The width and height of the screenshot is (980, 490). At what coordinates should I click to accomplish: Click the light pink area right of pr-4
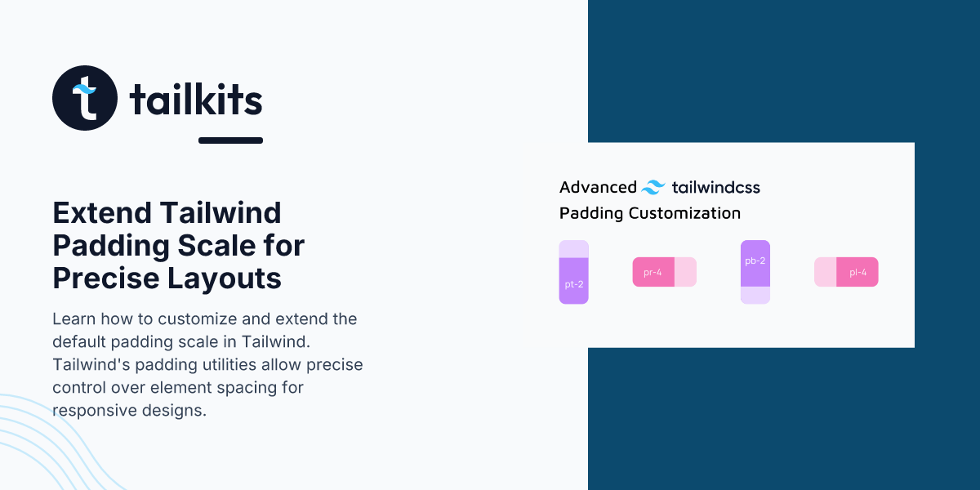685,272
